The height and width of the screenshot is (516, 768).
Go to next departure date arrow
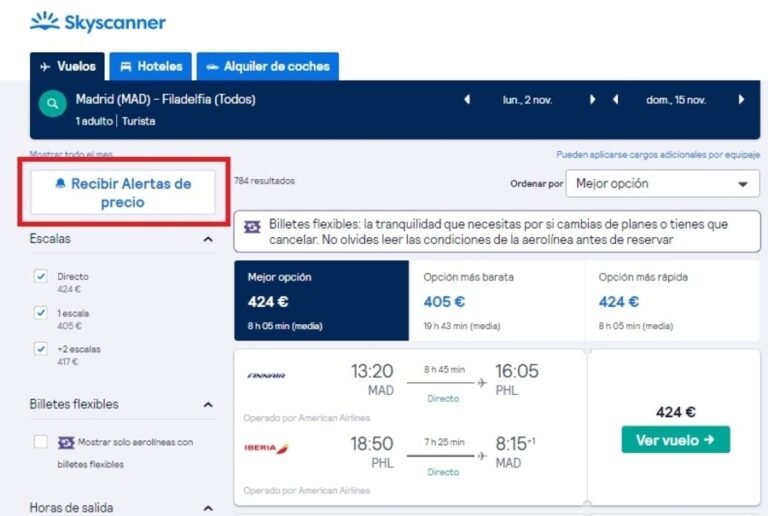pyautogui.click(x=593, y=100)
